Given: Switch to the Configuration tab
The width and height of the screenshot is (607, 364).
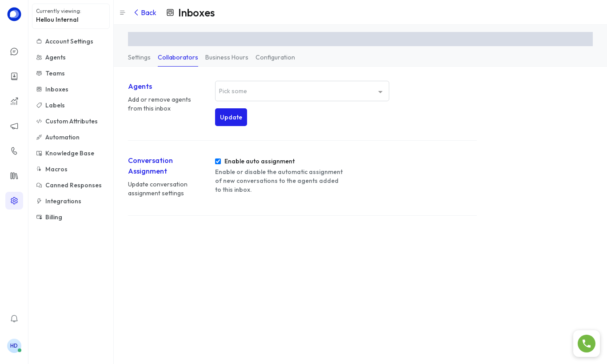Looking at the screenshot, I should point(275,58).
